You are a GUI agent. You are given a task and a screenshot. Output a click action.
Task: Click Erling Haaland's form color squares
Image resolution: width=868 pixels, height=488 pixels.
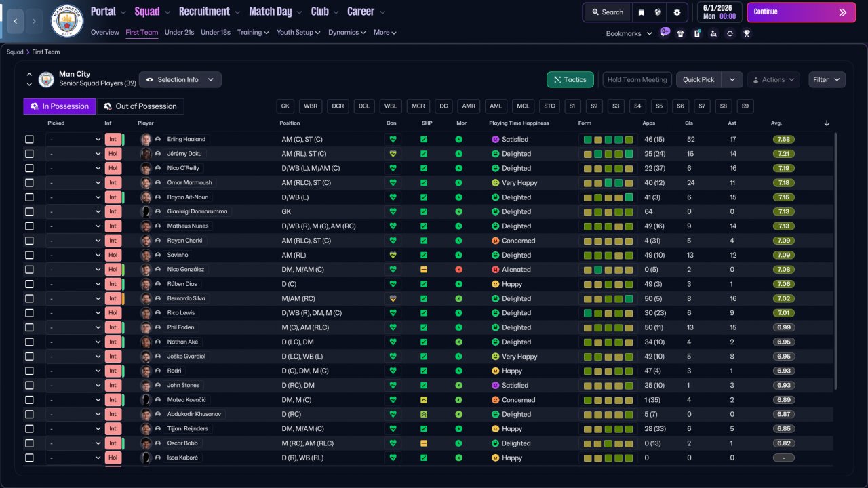point(608,139)
